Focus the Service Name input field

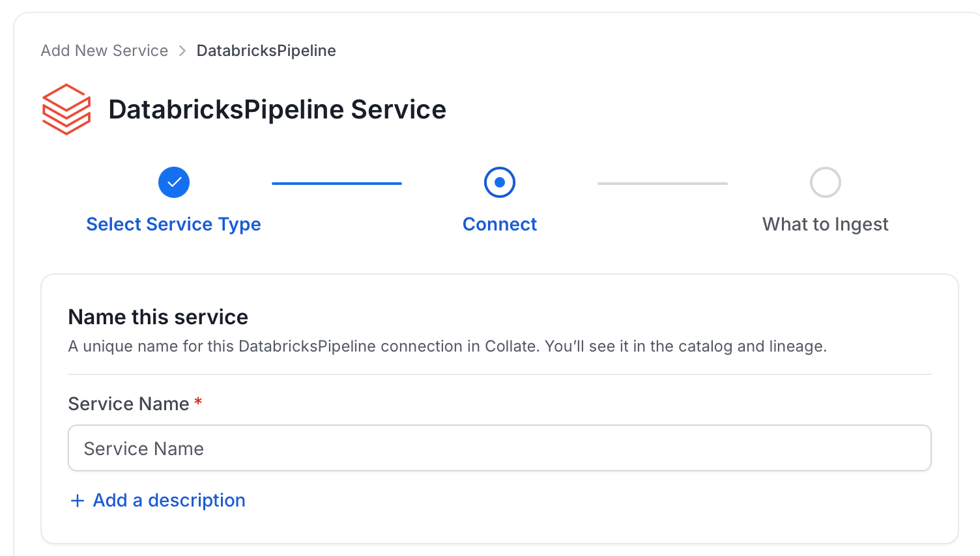point(500,448)
